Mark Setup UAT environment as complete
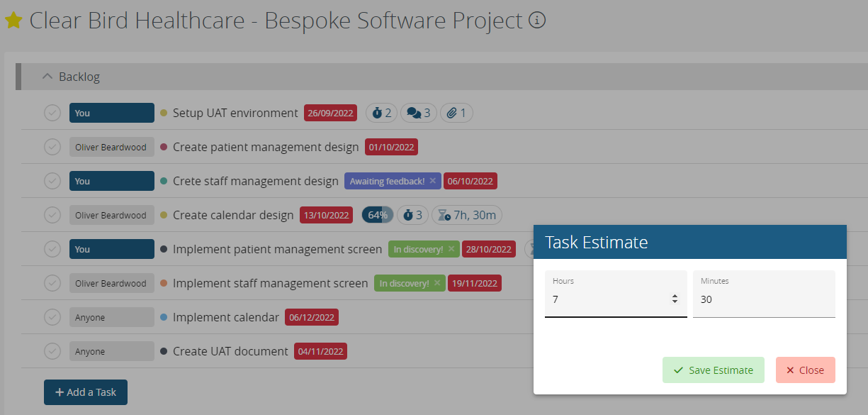This screenshot has width=868, height=415. pos(52,113)
